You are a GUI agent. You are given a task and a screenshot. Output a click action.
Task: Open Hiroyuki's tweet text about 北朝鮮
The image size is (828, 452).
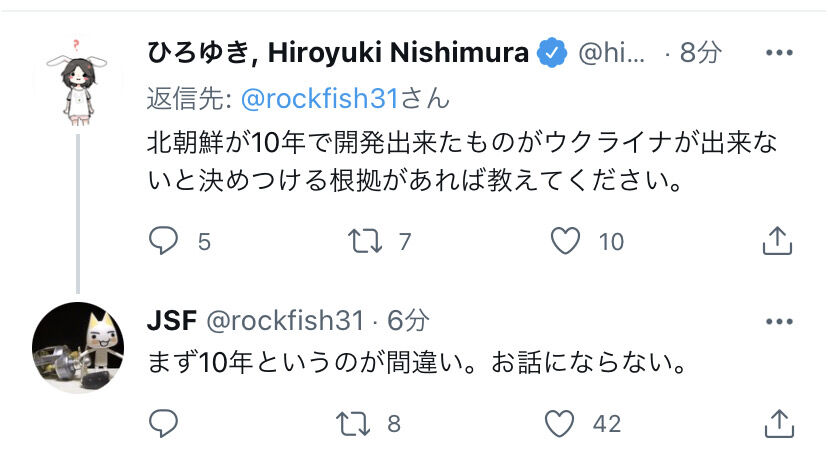460,163
